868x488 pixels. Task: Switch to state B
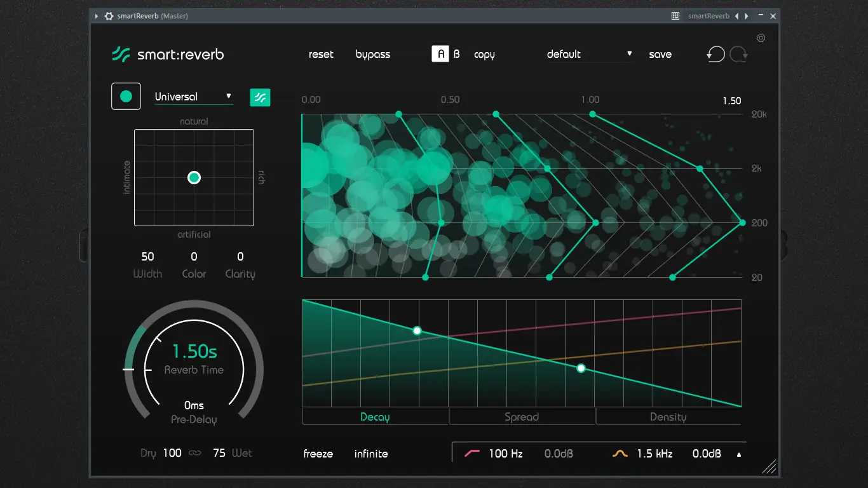(456, 54)
